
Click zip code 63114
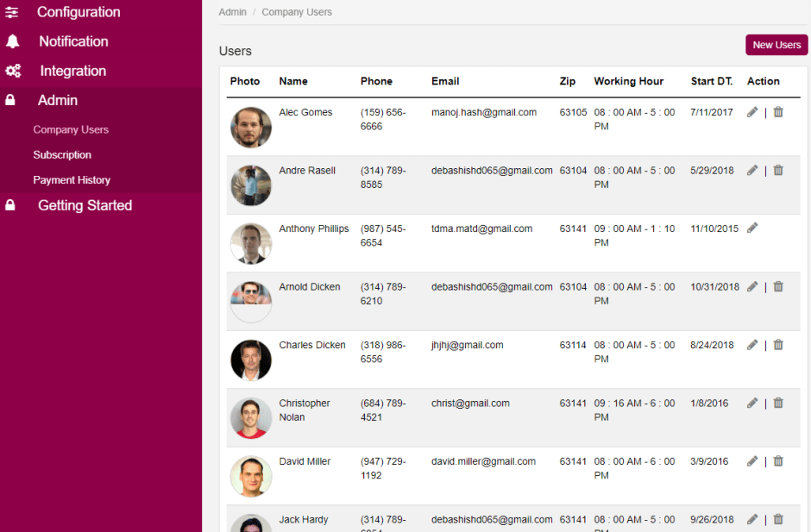[x=573, y=345]
